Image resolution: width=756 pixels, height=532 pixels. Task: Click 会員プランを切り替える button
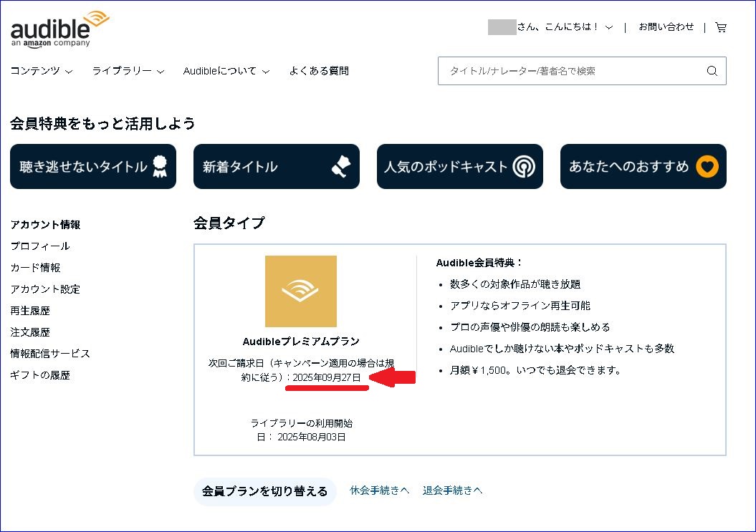[x=264, y=491]
